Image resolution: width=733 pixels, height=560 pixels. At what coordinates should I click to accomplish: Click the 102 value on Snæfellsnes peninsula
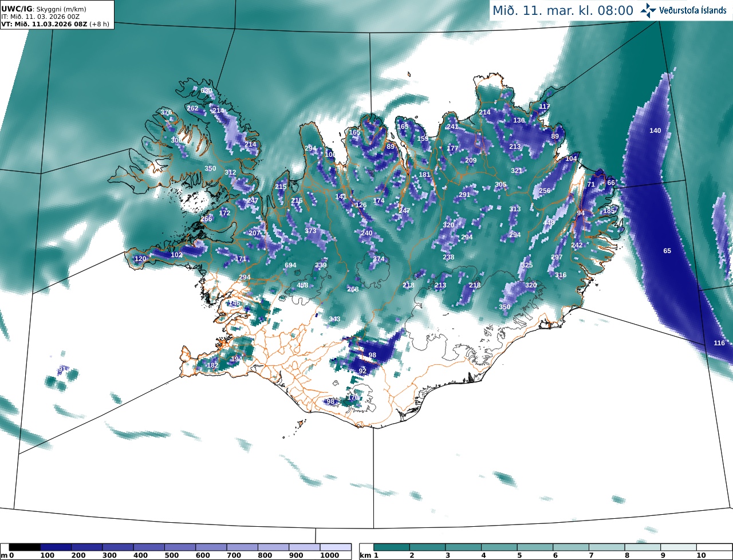(x=177, y=255)
